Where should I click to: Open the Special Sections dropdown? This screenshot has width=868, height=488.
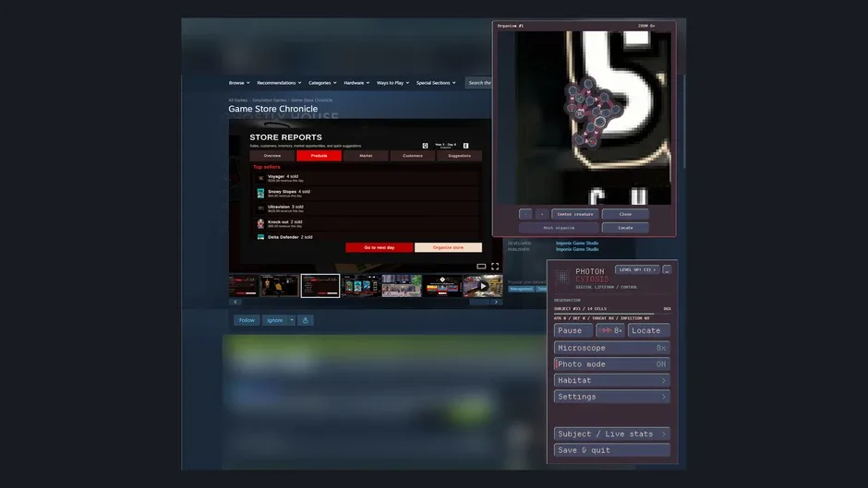436,83
